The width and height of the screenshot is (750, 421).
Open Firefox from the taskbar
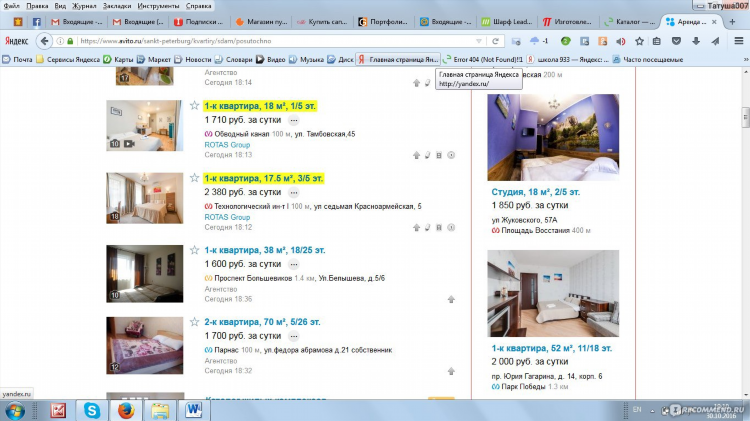click(x=126, y=410)
